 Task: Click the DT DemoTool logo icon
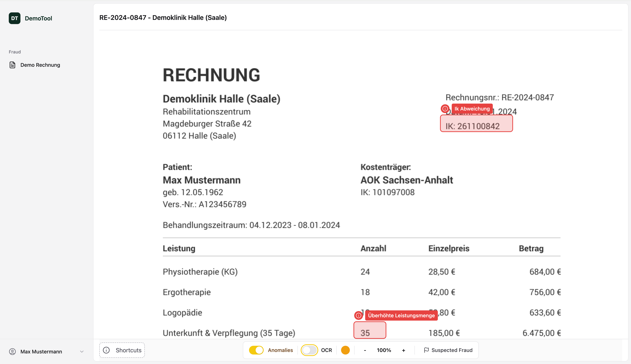tap(15, 18)
